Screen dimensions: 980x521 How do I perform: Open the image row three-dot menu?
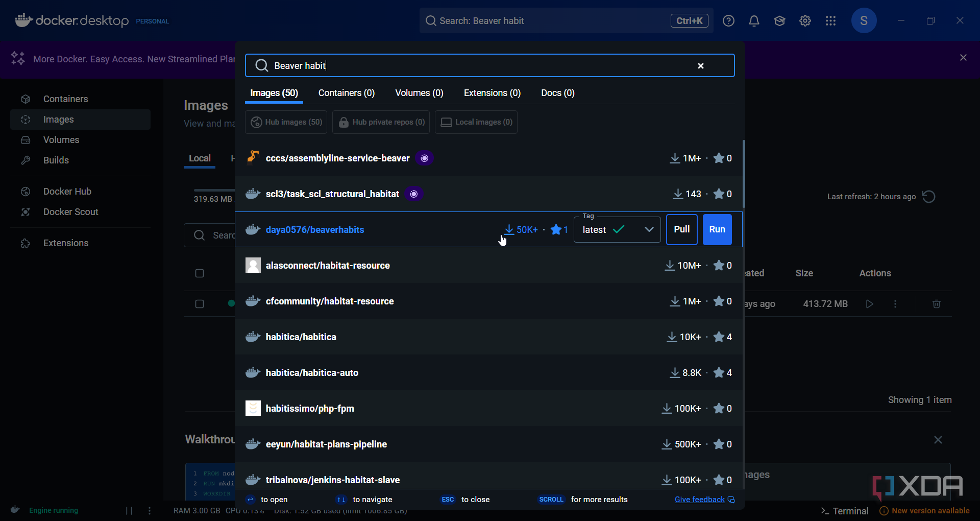(x=895, y=304)
